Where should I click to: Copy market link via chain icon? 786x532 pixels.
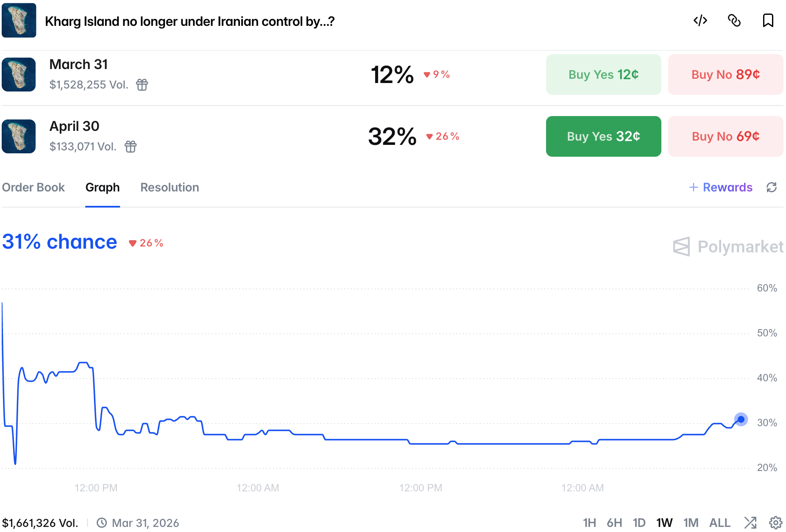pos(734,20)
